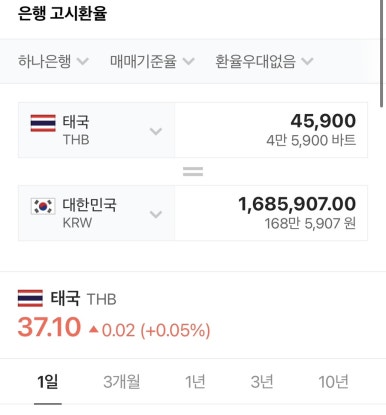Viewport: 386px width, 415px height.
Task: Switch to the 10년 chart tab
Action: [333, 382]
